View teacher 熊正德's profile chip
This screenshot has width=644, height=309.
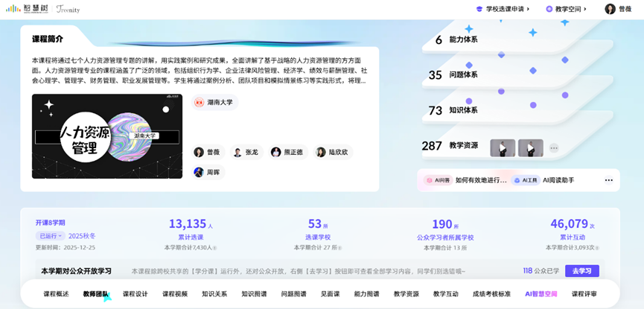287,152
